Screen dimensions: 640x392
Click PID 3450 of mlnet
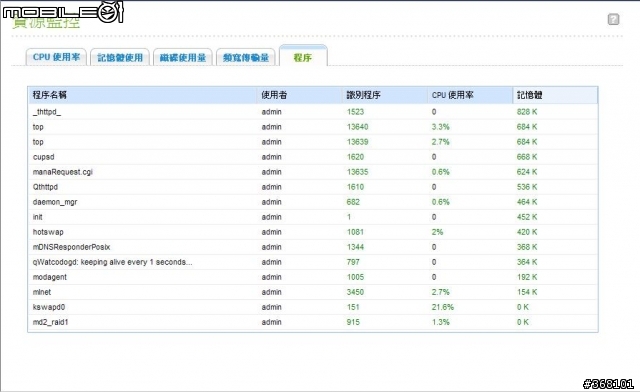tap(355, 292)
